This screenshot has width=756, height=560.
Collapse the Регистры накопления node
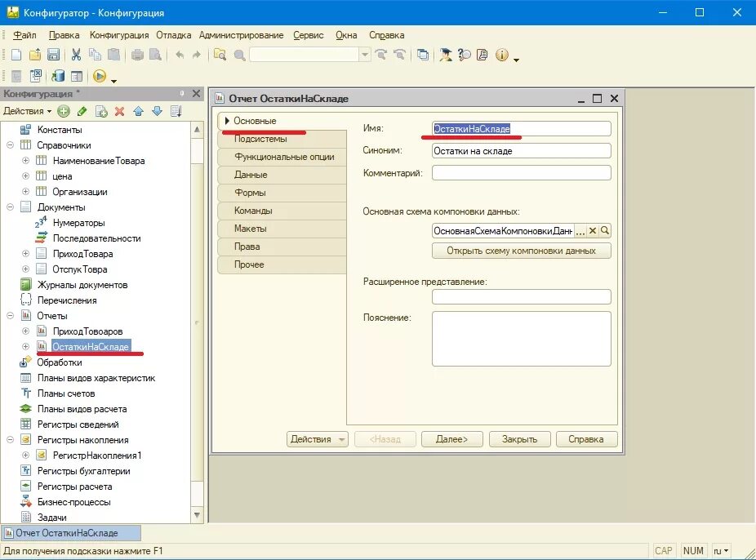(10, 439)
